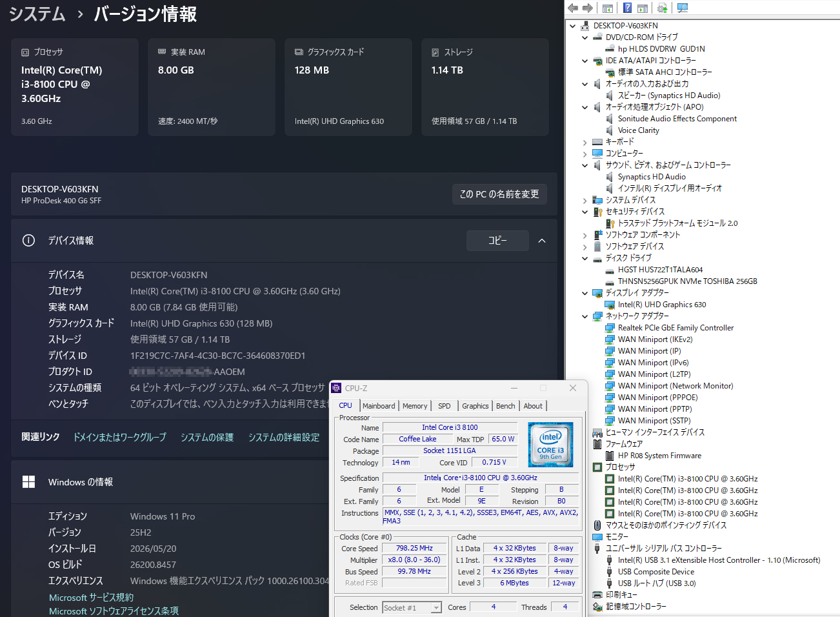840x617 pixels.
Task: Open Help from the Device Manager toolbar
Action: click(x=627, y=8)
